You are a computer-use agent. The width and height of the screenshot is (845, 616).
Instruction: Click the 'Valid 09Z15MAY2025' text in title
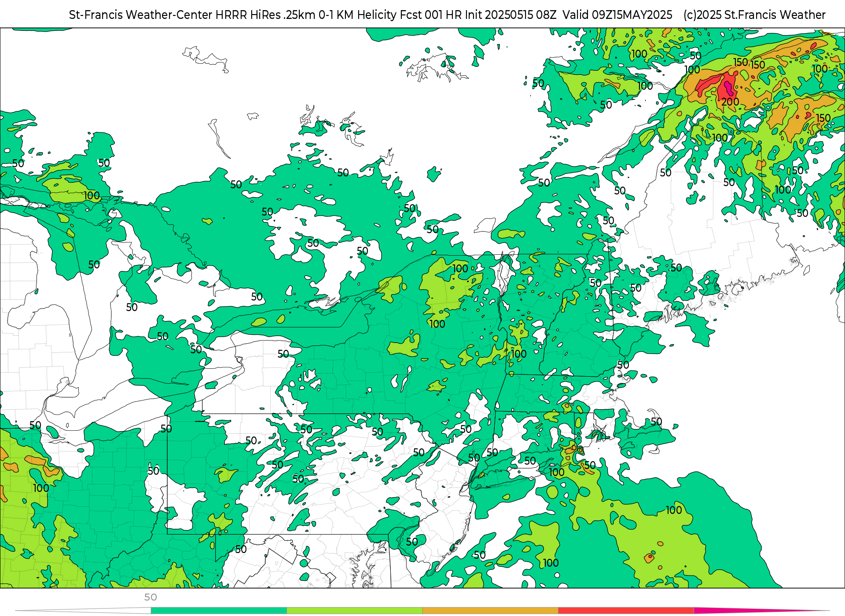617,15
